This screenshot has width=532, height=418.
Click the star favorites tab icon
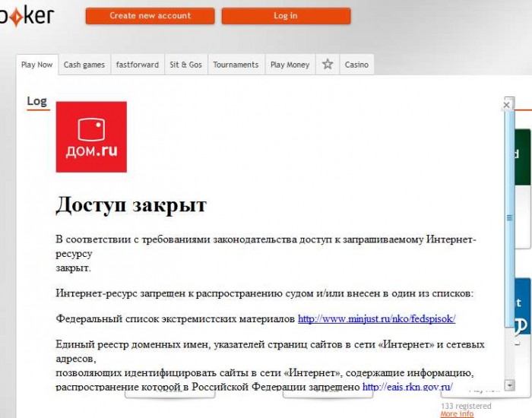(x=328, y=64)
